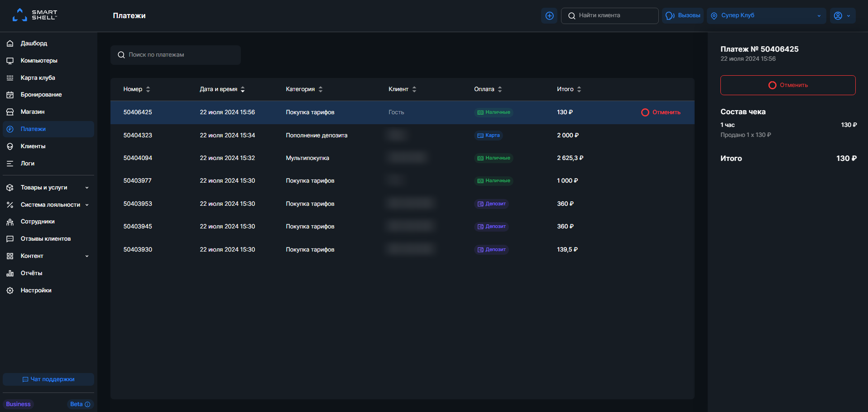Screen dimensions: 868x412
Task: Open the Супер Клуб club dropdown
Action: (x=766, y=16)
